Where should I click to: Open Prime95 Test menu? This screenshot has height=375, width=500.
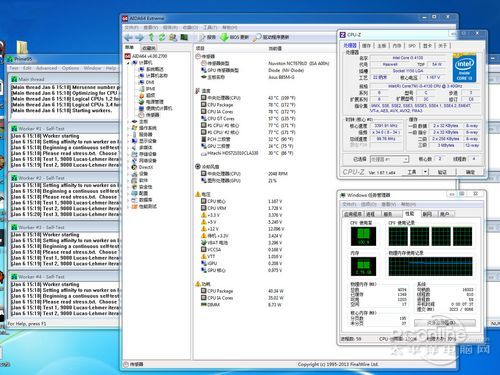pos(14,68)
